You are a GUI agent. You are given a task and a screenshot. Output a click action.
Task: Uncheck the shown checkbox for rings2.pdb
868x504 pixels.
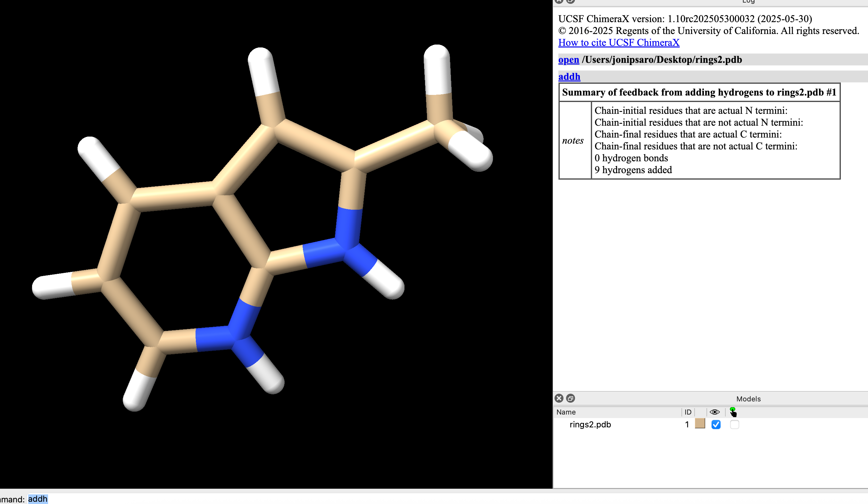pos(716,424)
